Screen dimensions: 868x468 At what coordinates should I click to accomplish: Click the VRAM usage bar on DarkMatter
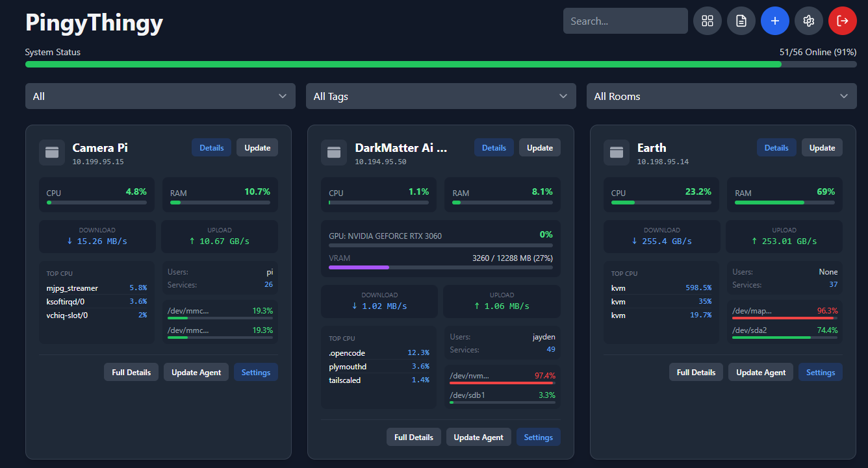440,267
